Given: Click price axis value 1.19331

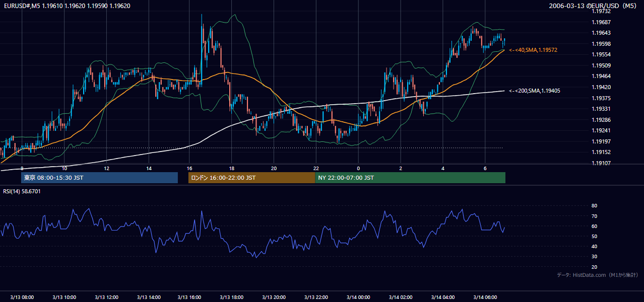Looking at the screenshot, I should [x=601, y=109].
